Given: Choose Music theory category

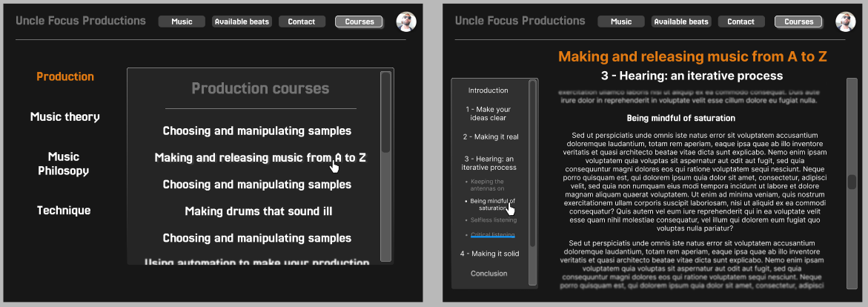Looking at the screenshot, I should click(64, 117).
